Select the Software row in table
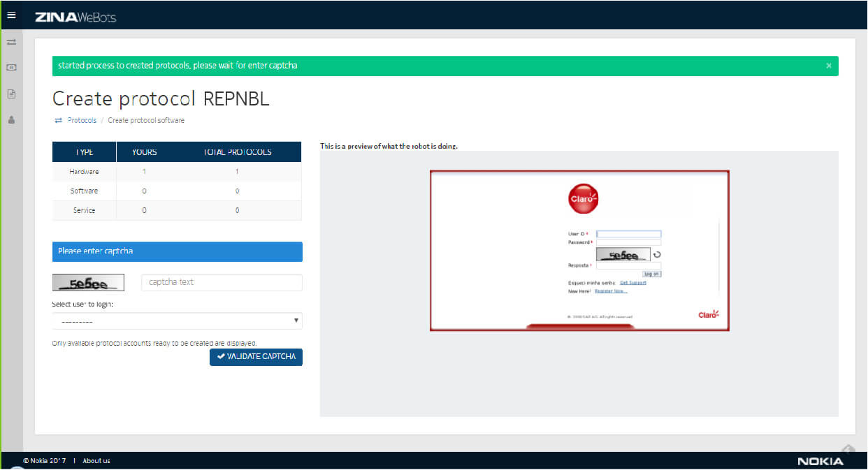Viewport: 868px width, 470px height. coord(177,191)
